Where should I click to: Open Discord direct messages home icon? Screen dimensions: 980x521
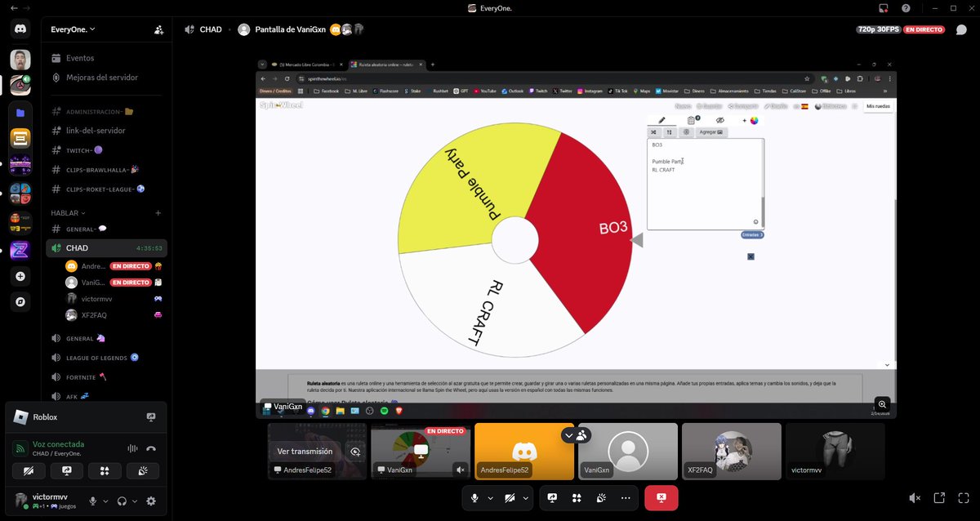pyautogui.click(x=20, y=29)
